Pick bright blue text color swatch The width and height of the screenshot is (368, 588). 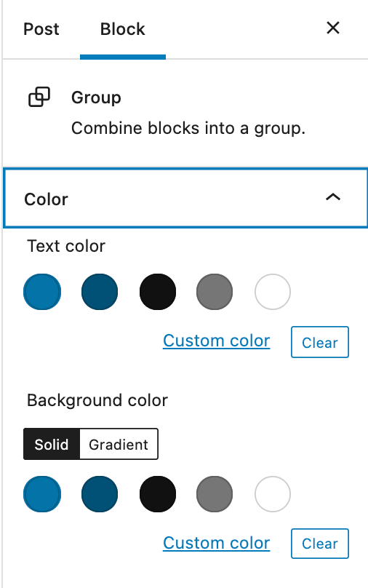42,292
